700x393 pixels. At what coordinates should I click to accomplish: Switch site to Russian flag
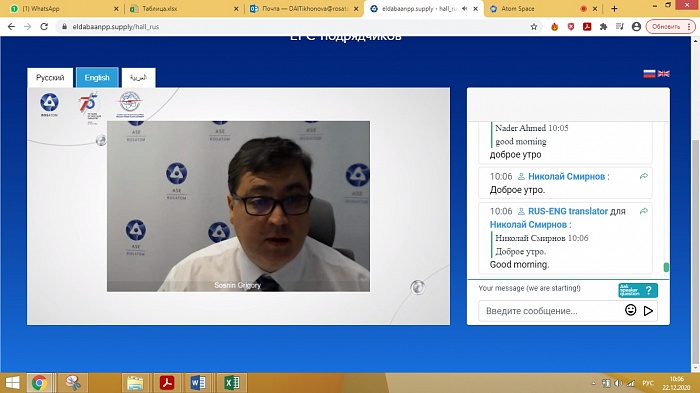pyautogui.click(x=649, y=74)
